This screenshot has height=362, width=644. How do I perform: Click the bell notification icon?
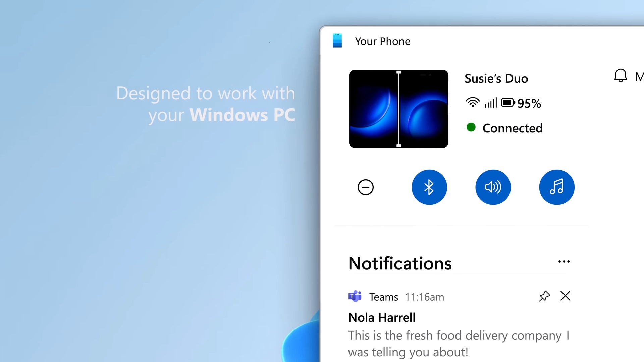pos(619,76)
